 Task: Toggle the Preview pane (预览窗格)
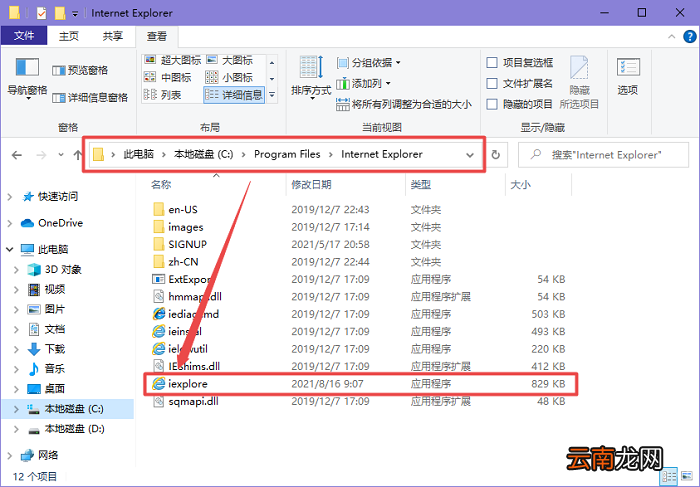click(x=80, y=70)
